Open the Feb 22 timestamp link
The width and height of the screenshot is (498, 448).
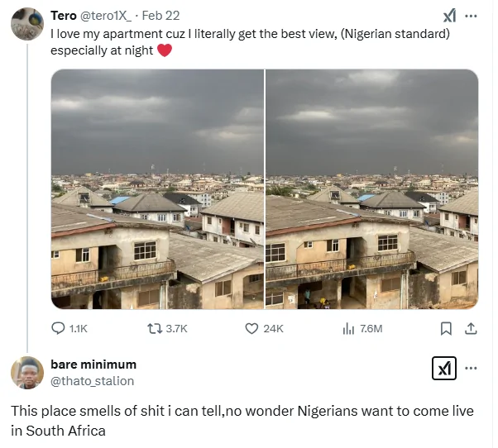(161, 16)
